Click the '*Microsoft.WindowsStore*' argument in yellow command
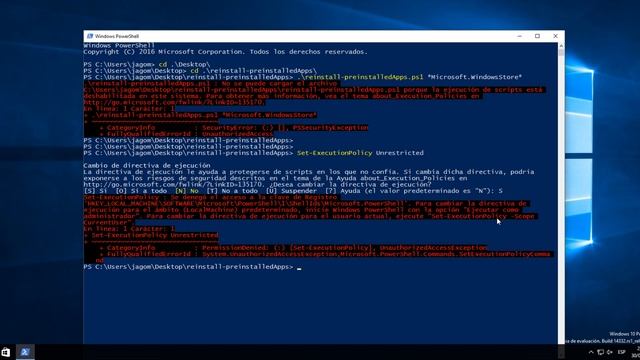Screen dimensions: 640x360 pyautogui.click(x=474, y=77)
